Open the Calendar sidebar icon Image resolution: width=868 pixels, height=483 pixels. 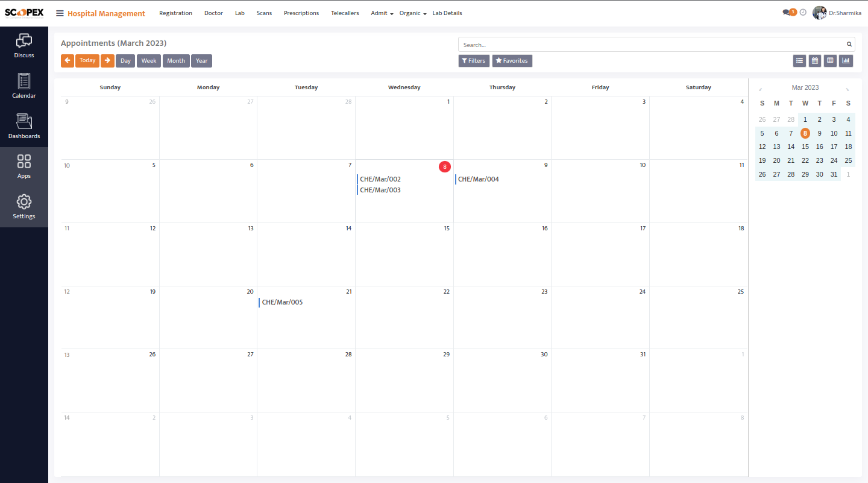pyautogui.click(x=24, y=87)
